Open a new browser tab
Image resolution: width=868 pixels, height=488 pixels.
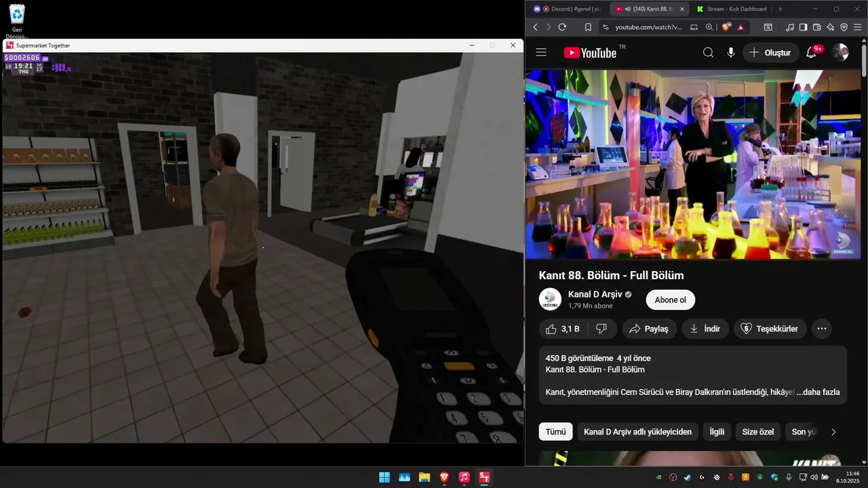coord(780,9)
